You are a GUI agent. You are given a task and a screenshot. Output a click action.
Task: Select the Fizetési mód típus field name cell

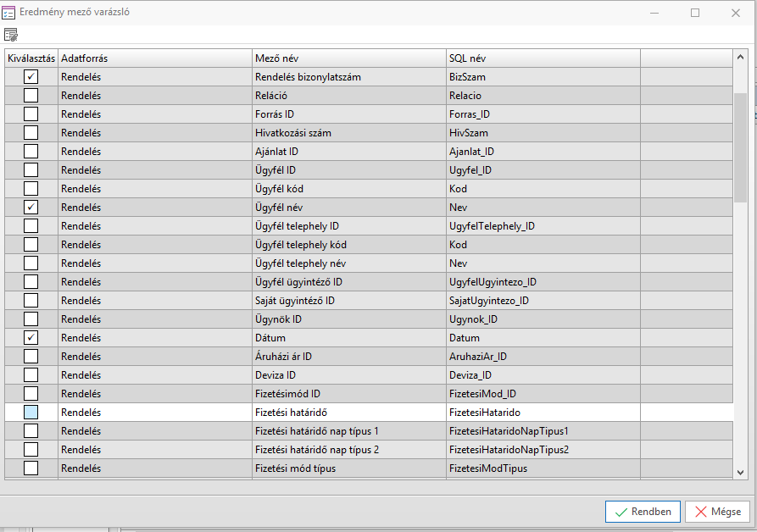tap(349, 468)
